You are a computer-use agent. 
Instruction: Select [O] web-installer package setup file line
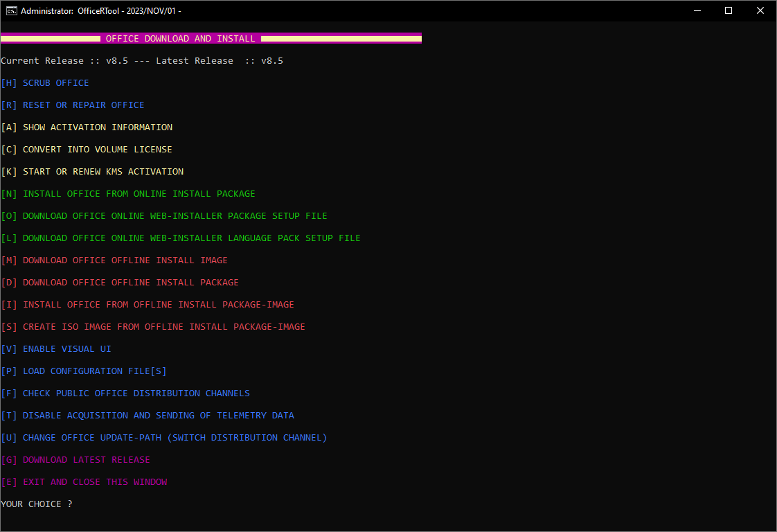[x=164, y=216]
